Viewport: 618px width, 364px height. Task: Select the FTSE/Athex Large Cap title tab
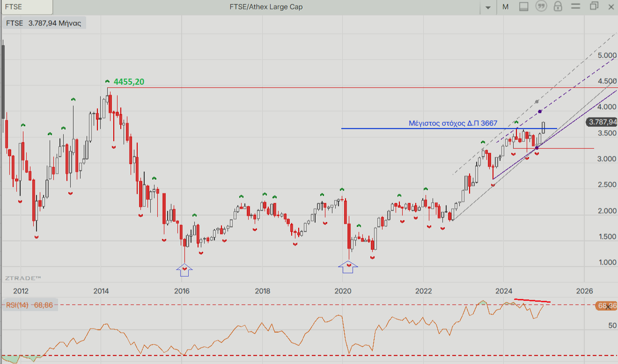pos(267,7)
